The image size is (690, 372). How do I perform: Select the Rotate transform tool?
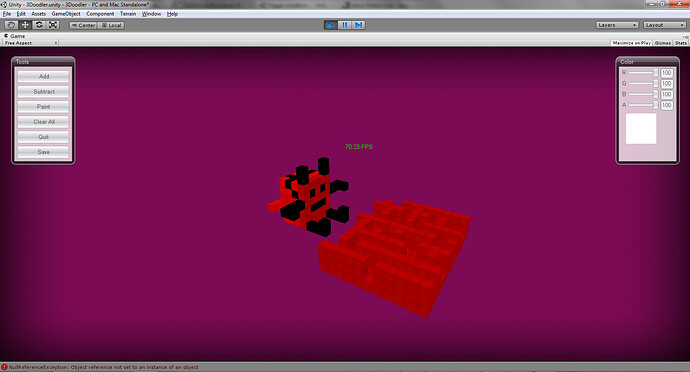point(39,25)
